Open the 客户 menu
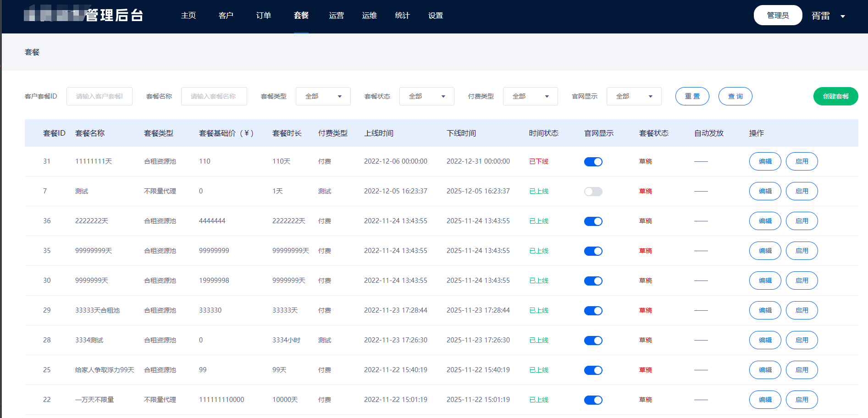Screen dimensions: 868x418 [226, 16]
